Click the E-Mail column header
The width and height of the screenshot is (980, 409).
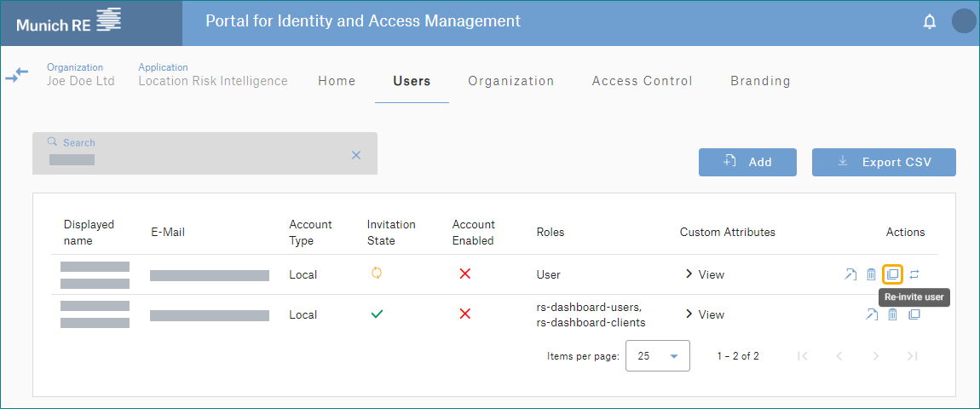pyautogui.click(x=168, y=232)
